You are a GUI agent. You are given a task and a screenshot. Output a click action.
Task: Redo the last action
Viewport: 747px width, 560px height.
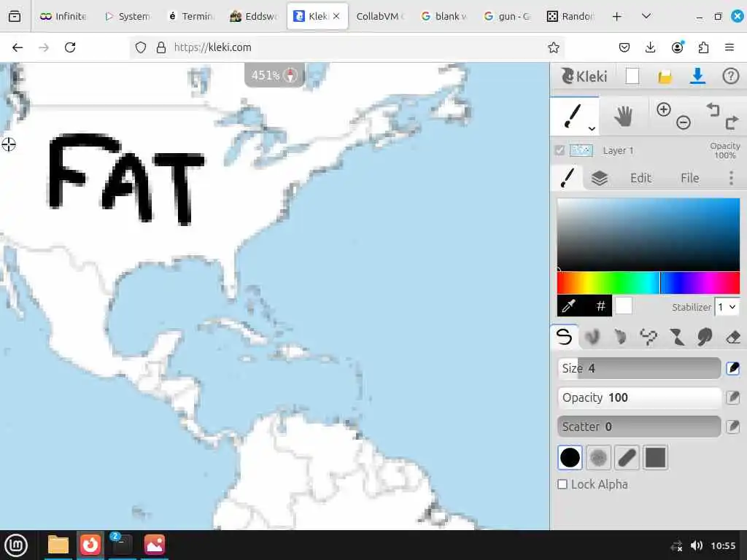732,122
